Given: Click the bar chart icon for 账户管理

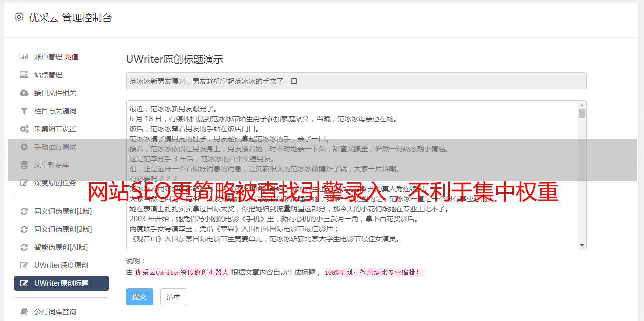Looking at the screenshot, I should point(24,57).
